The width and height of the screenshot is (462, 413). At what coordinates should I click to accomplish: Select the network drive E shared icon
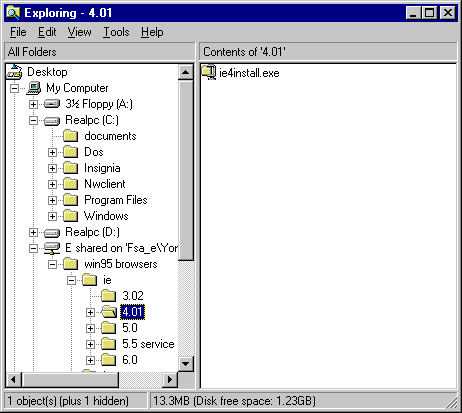pos(52,248)
